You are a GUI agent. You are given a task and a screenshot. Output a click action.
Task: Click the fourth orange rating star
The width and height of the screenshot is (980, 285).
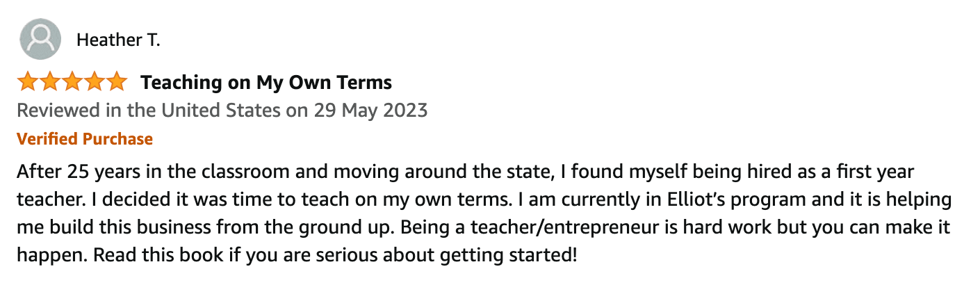pyautogui.click(x=94, y=82)
